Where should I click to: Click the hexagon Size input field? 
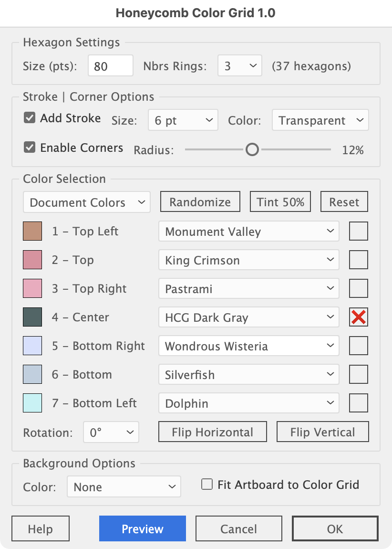110,66
